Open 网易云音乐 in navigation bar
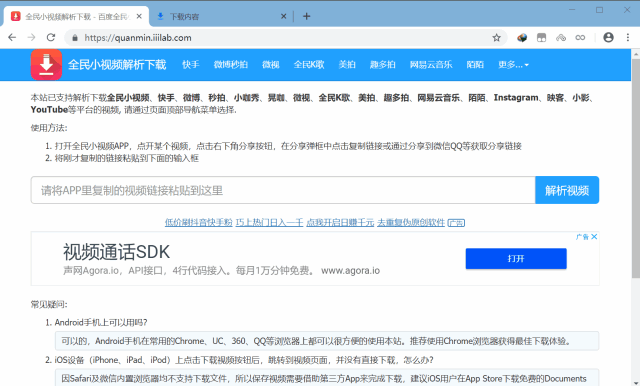This screenshot has width=640, height=386. (x=431, y=64)
